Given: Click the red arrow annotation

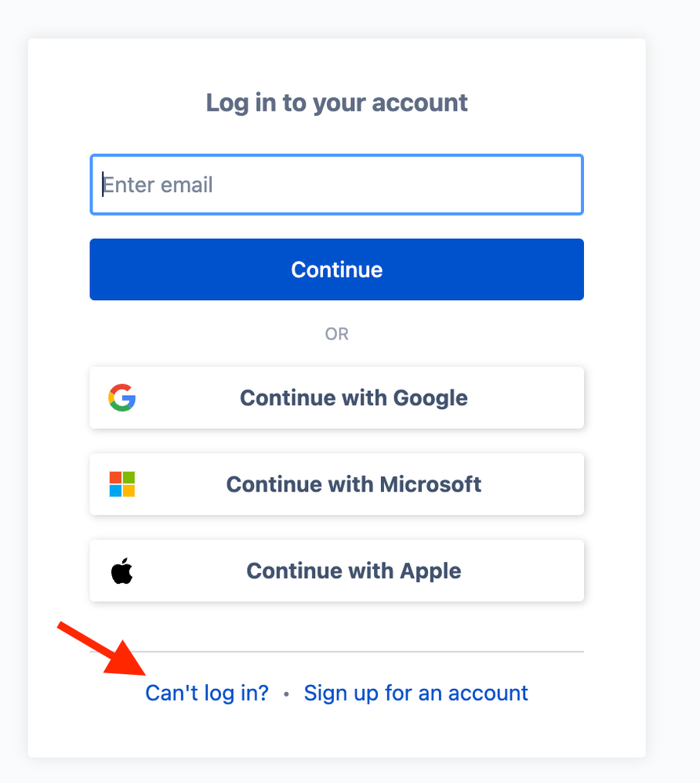Looking at the screenshot, I should point(101,647).
